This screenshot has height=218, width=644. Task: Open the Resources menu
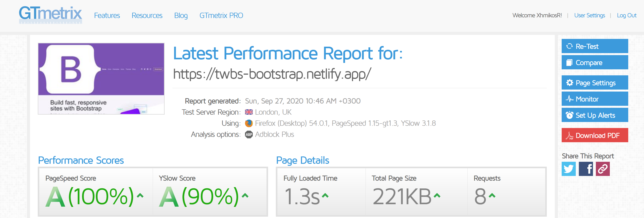147,15
